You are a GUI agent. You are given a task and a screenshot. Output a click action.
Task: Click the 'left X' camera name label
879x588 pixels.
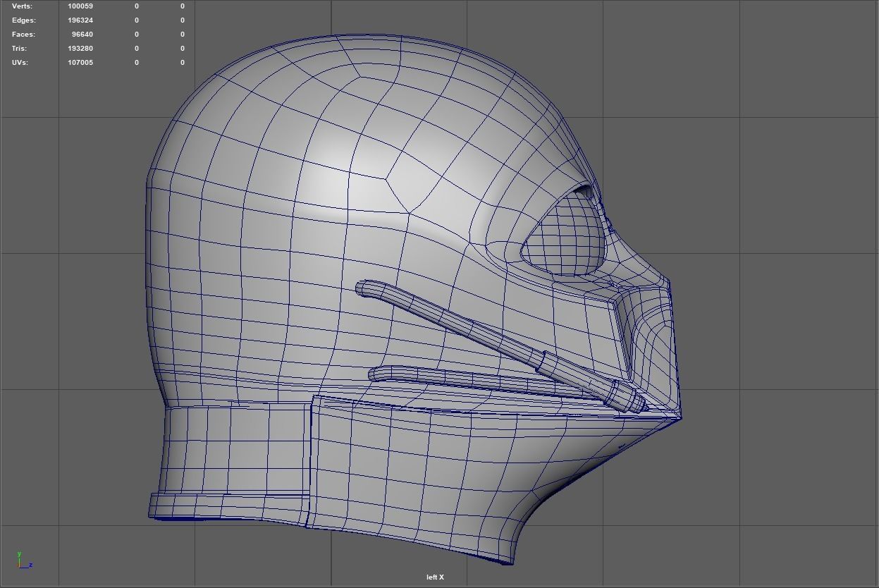coord(435,577)
